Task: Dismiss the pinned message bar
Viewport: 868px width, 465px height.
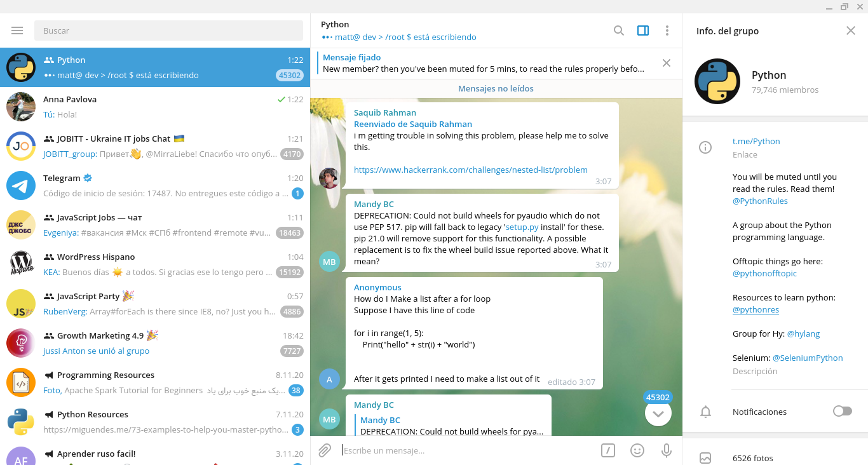Action: click(667, 63)
